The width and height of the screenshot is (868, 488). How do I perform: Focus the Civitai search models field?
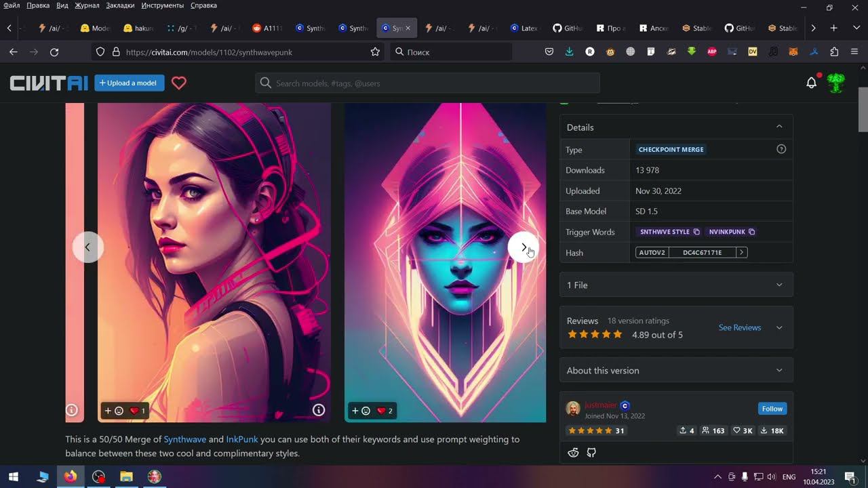(428, 83)
